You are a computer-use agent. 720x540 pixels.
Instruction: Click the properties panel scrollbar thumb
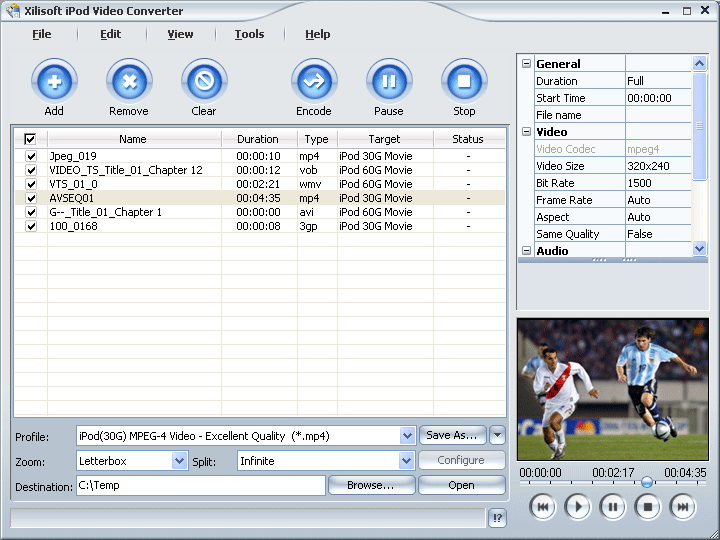point(699,126)
